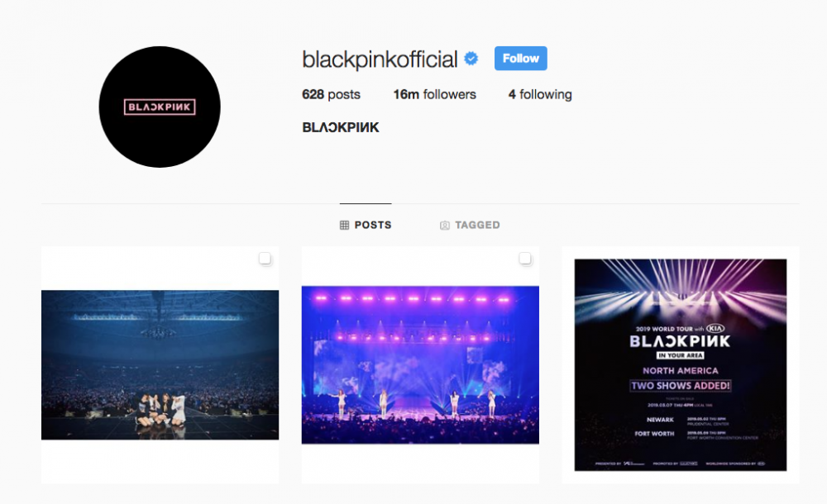
Task: Click the 628 posts count
Action: coord(332,94)
